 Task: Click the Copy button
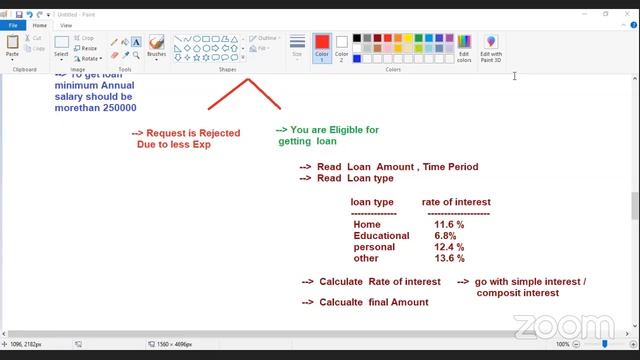34,49
